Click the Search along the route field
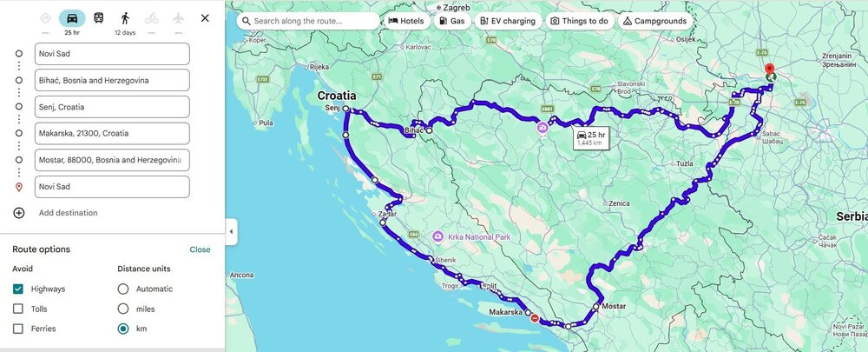868x352 pixels. pos(308,21)
